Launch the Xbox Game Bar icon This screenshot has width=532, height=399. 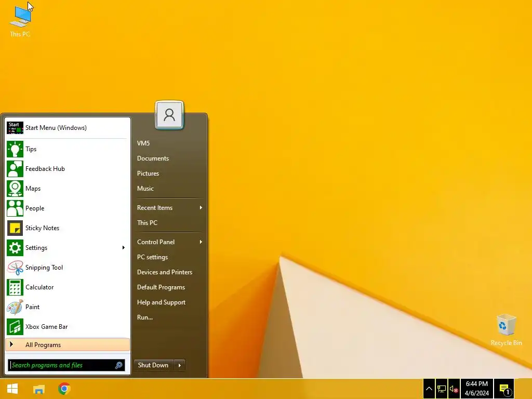[x=15, y=327]
